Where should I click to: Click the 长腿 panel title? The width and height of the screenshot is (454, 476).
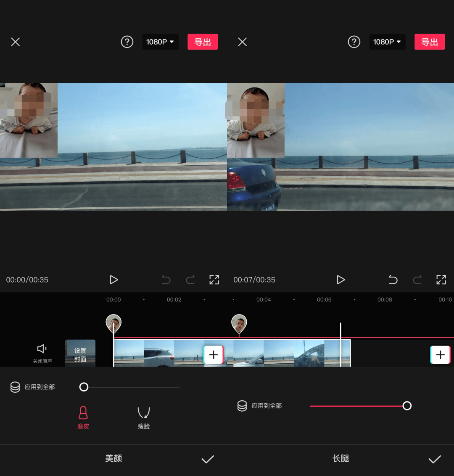[x=340, y=458]
